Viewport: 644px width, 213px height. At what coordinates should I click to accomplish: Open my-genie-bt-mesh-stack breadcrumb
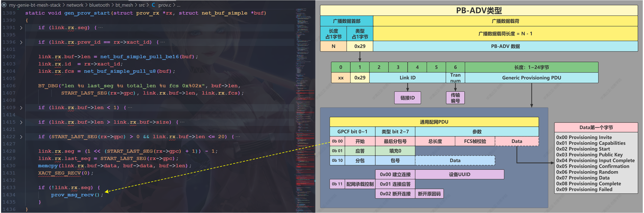35,5
